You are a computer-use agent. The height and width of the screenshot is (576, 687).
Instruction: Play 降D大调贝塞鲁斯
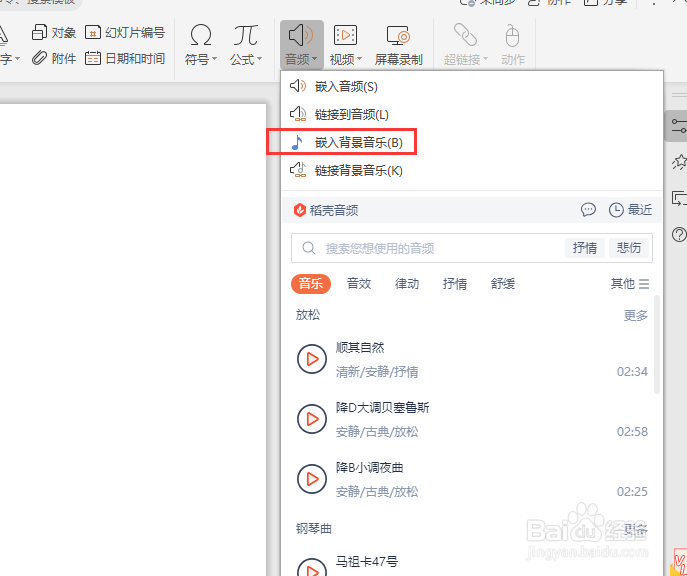(x=312, y=419)
